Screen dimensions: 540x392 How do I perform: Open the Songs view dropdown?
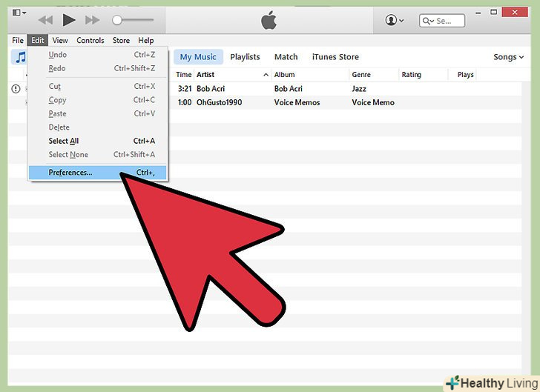click(508, 57)
